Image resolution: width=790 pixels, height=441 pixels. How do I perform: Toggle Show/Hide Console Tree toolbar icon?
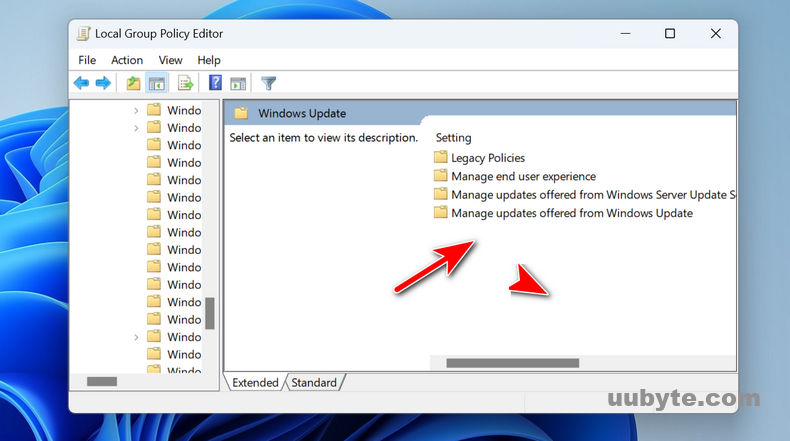pos(157,83)
